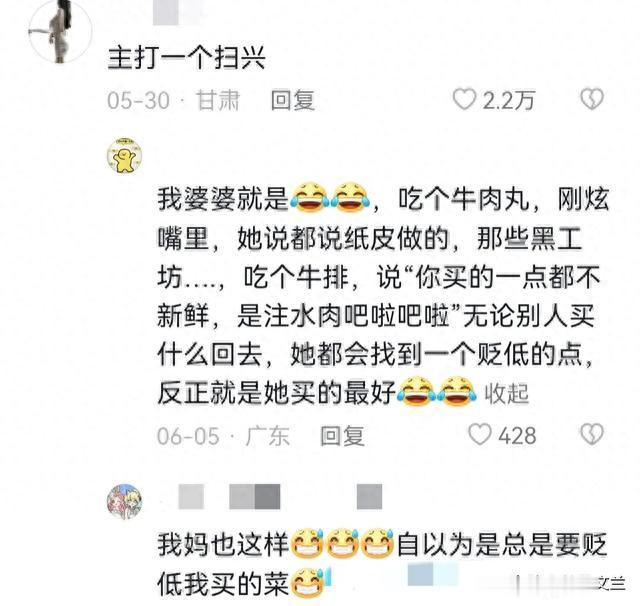Click the 文兰 watermark at bottom corner
The width and height of the screenshot is (640, 606).
pos(611,583)
